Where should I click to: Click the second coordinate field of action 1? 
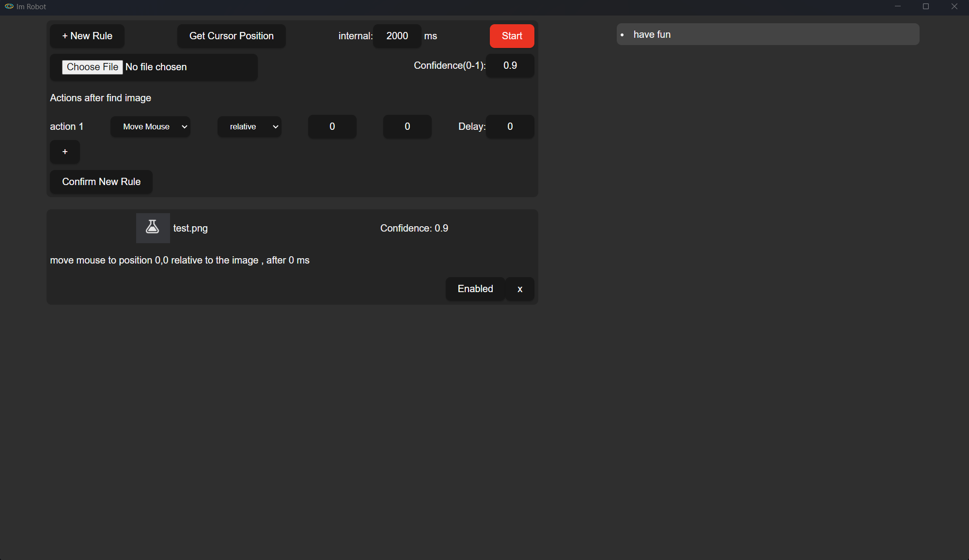[x=407, y=126]
